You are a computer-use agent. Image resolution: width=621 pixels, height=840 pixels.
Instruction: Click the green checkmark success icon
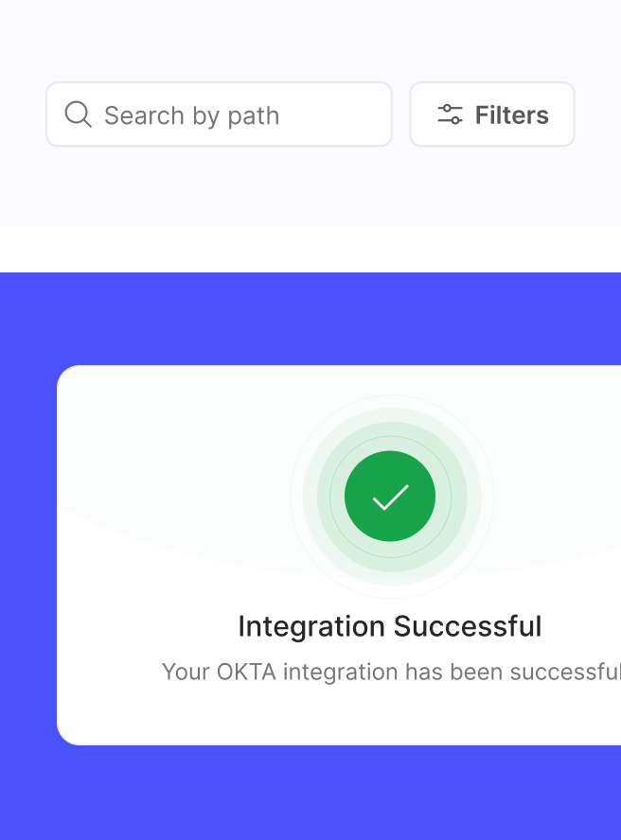click(390, 497)
